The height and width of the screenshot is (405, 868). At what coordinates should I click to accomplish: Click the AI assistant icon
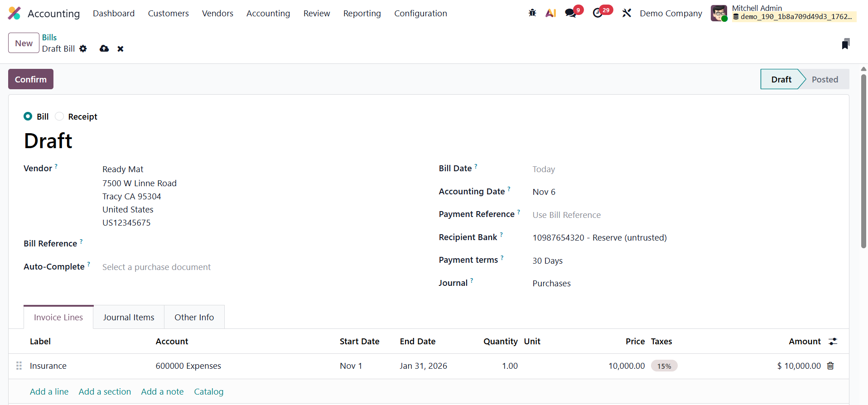pos(550,13)
